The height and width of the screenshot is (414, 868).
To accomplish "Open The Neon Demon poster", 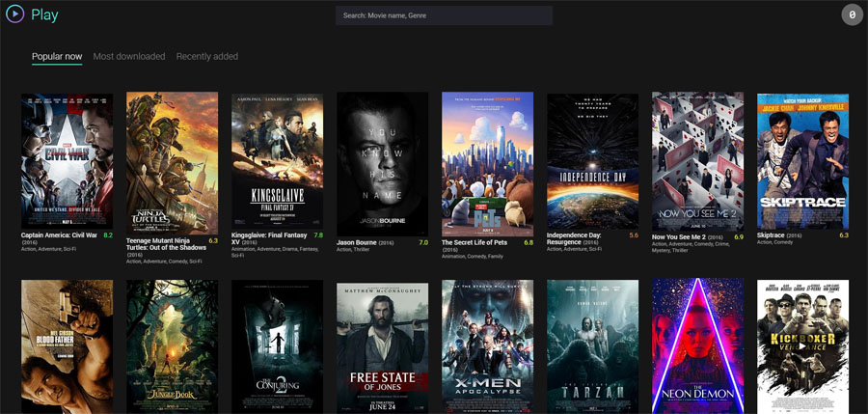I will (x=698, y=346).
